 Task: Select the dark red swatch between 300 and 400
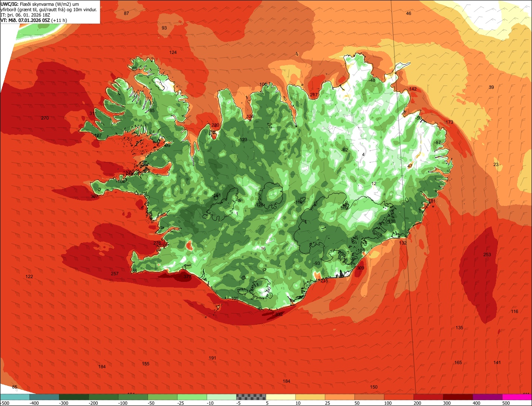coord(458,397)
